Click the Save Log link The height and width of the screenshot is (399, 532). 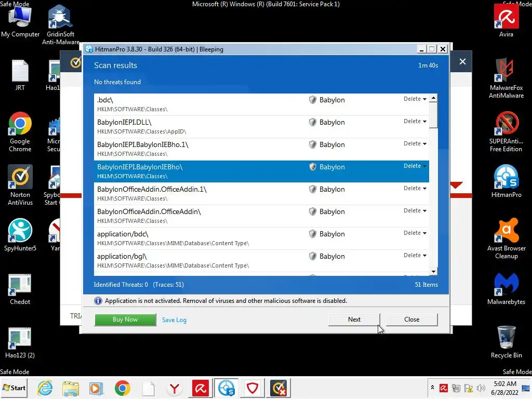coord(174,320)
